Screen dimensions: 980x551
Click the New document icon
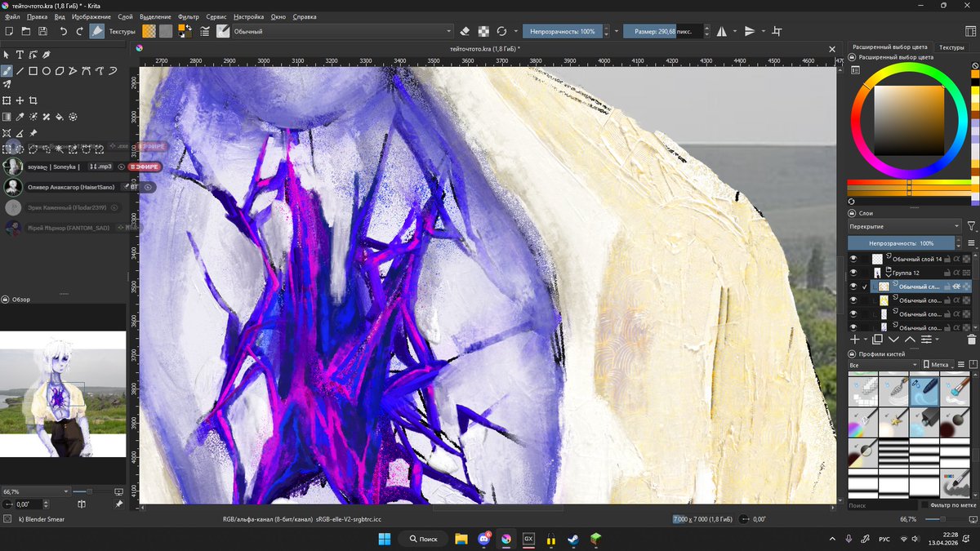coord(8,31)
